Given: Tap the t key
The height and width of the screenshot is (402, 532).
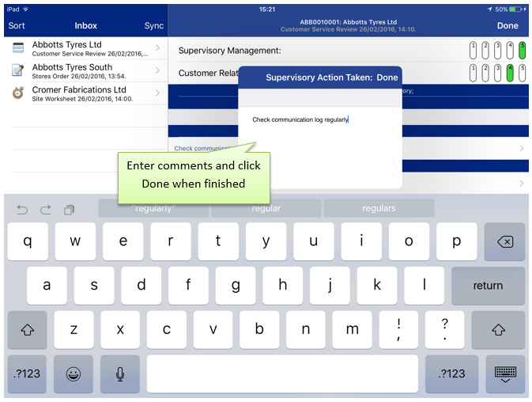Looking at the screenshot, I should (x=218, y=241).
